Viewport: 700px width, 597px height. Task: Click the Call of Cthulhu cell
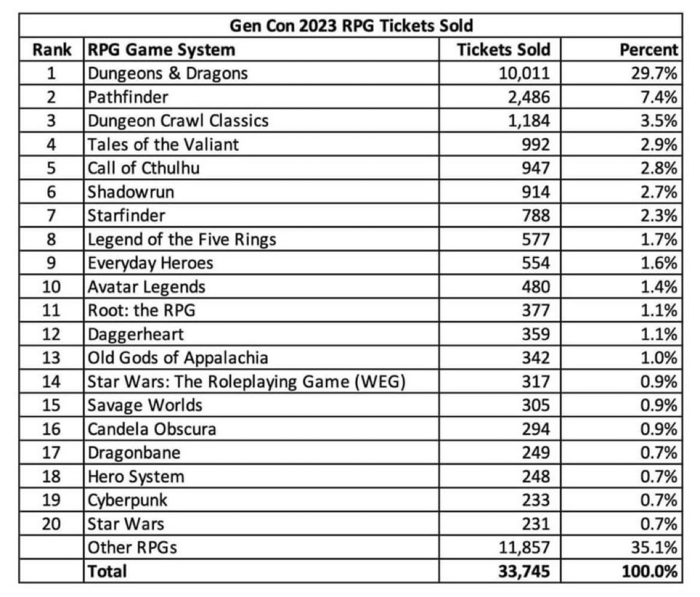[x=143, y=169]
